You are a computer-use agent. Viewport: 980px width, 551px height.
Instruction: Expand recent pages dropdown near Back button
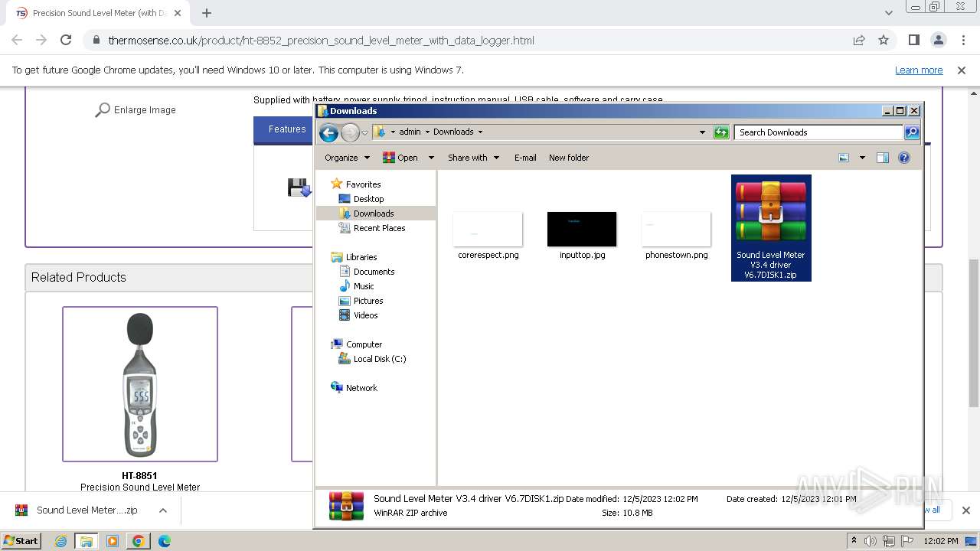(364, 132)
